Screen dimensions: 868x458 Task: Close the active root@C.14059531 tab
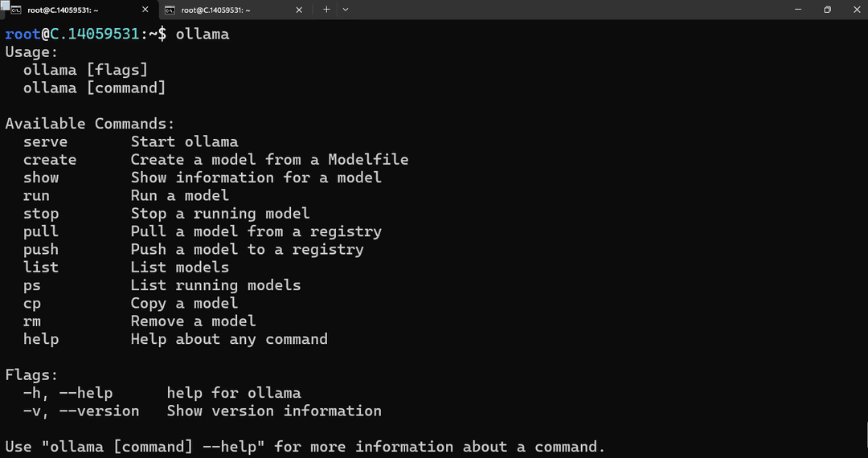coord(145,10)
